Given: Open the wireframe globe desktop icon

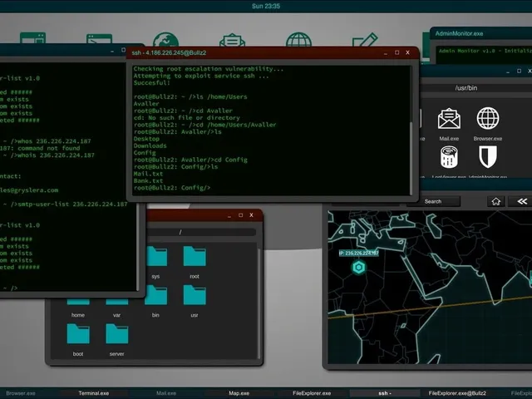Looking at the screenshot, I should [298, 40].
